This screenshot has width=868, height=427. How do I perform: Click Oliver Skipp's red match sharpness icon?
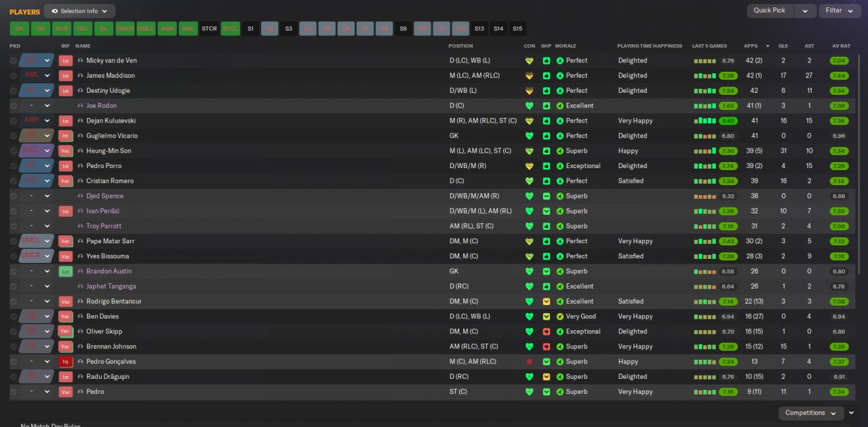(x=546, y=332)
